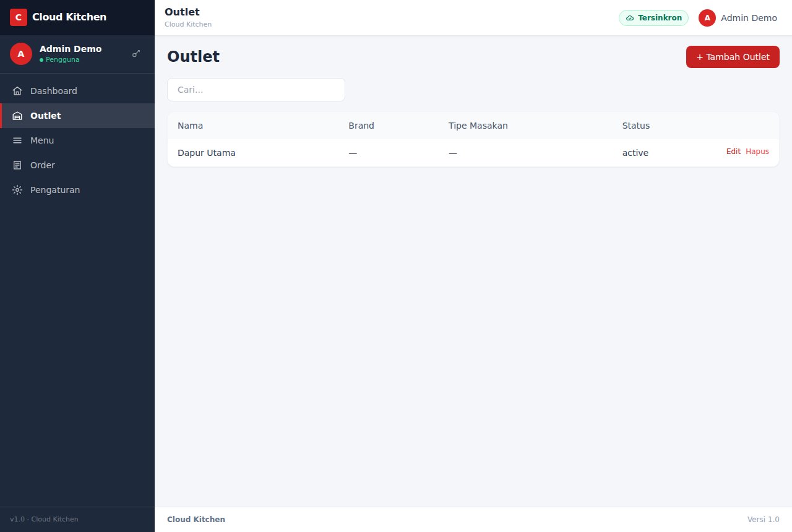This screenshot has height=532, width=792.
Task: Click the Brand column header
Action: point(361,126)
